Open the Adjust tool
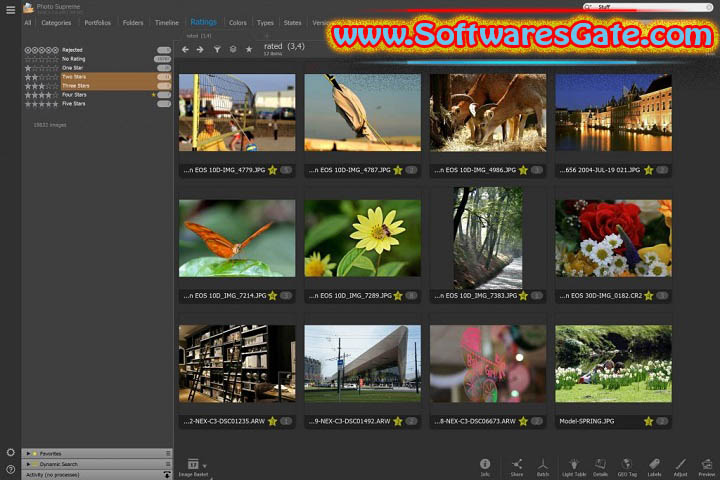This screenshot has height=480, width=720. (x=681, y=467)
